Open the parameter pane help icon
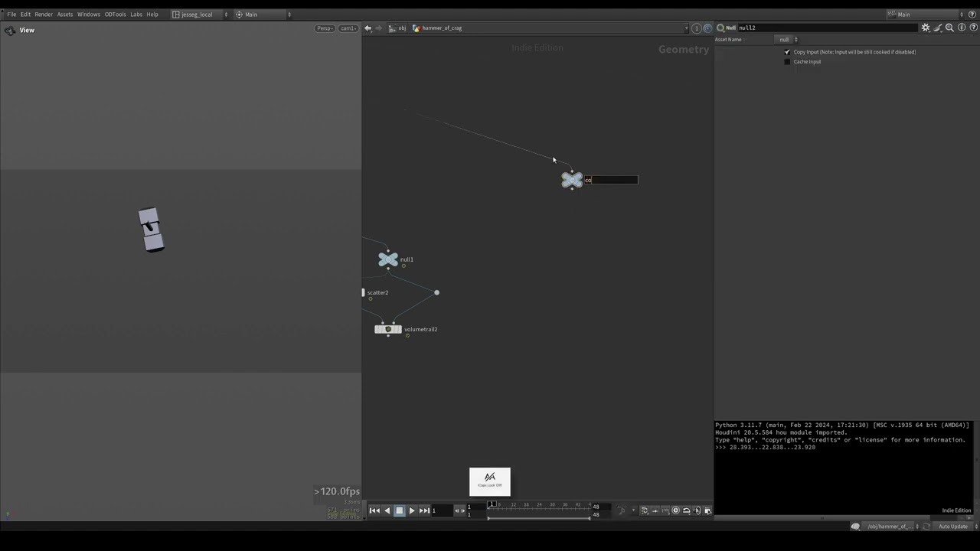The height and width of the screenshot is (551, 980). point(973,28)
